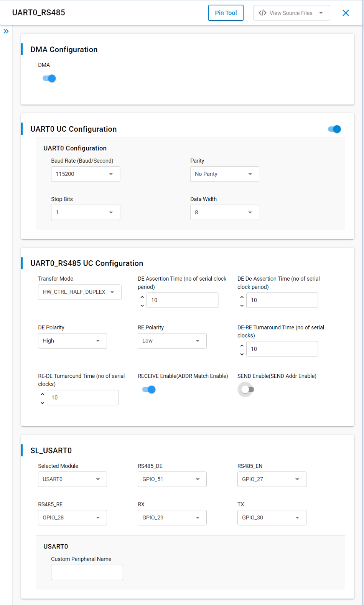Decrement DE De-Assertion Time with down arrow
Viewport: 364px width, 605px height.
242,306
